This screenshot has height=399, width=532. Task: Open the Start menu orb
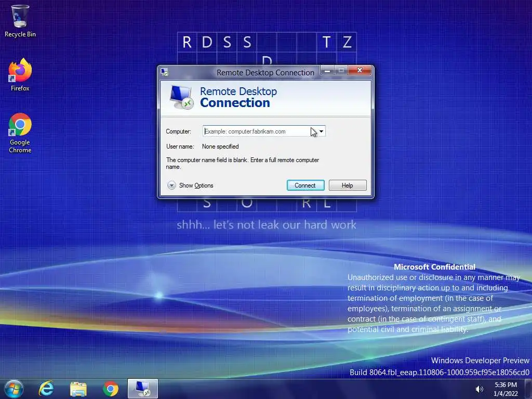pos(14,389)
